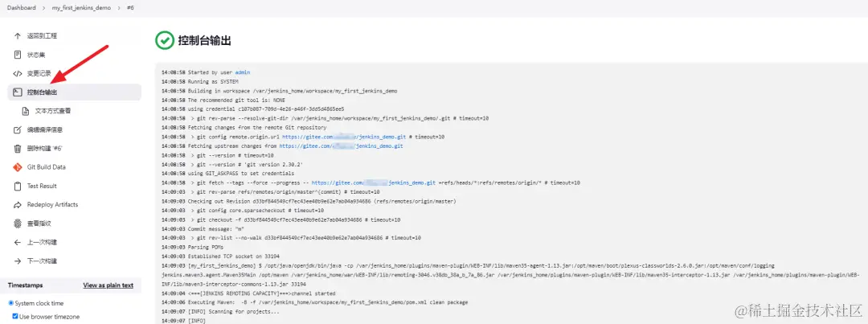Click the trash icon for 删除构建 '#6'

coord(17,149)
